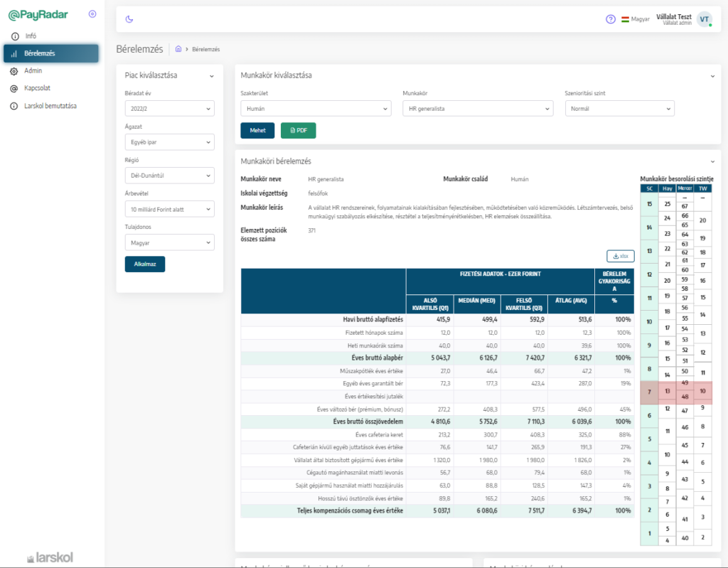
Task: Click the help question mark icon
Action: [x=610, y=19]
